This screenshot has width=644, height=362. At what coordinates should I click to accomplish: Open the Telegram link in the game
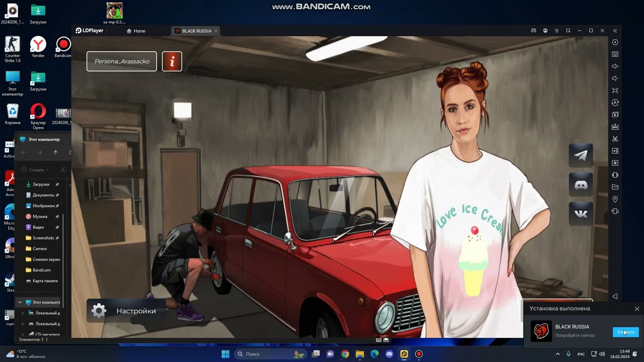click(581, 155)
